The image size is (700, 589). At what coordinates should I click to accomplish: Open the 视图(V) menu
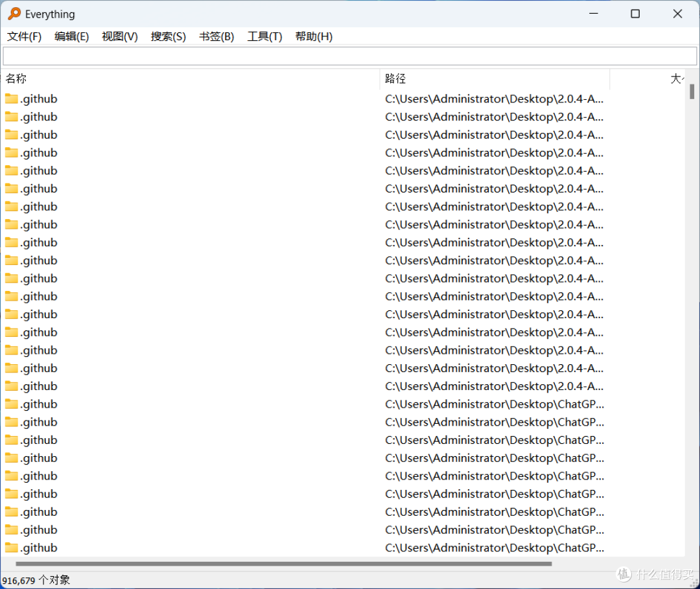[120, 36]
